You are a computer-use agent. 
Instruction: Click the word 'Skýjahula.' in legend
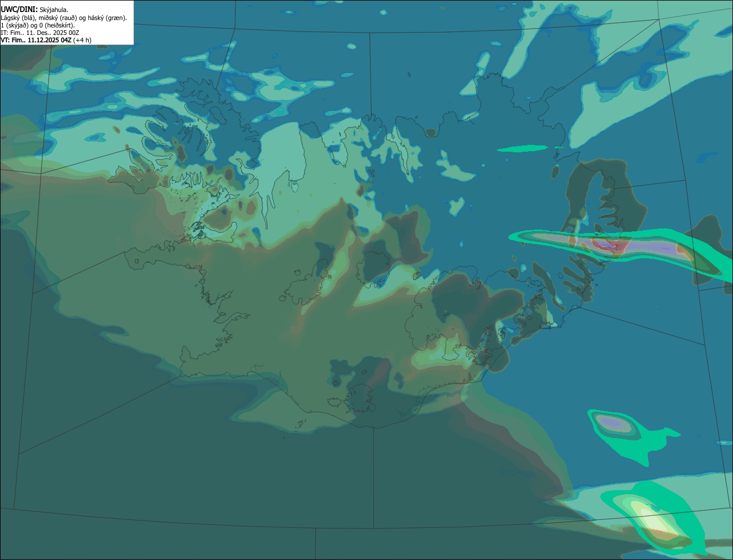[x=54, y=10]
